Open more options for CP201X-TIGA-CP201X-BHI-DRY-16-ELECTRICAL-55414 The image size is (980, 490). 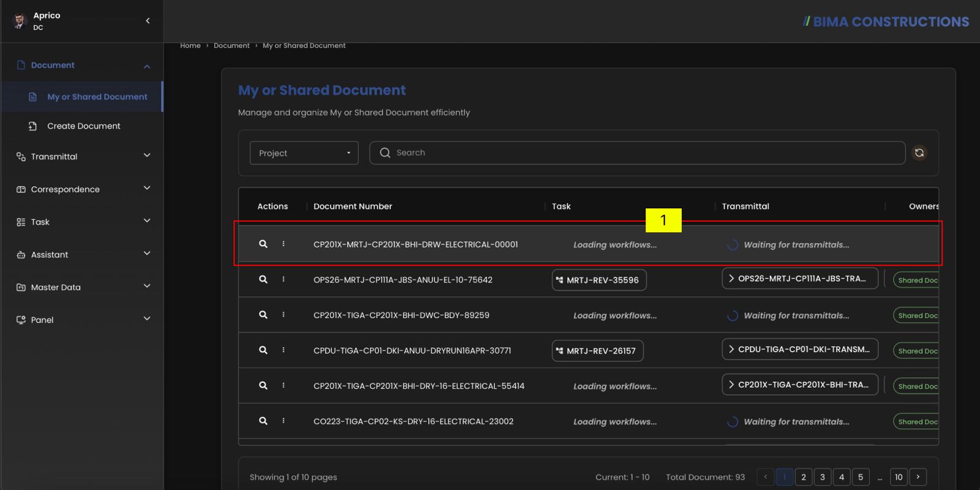[284, 386]
